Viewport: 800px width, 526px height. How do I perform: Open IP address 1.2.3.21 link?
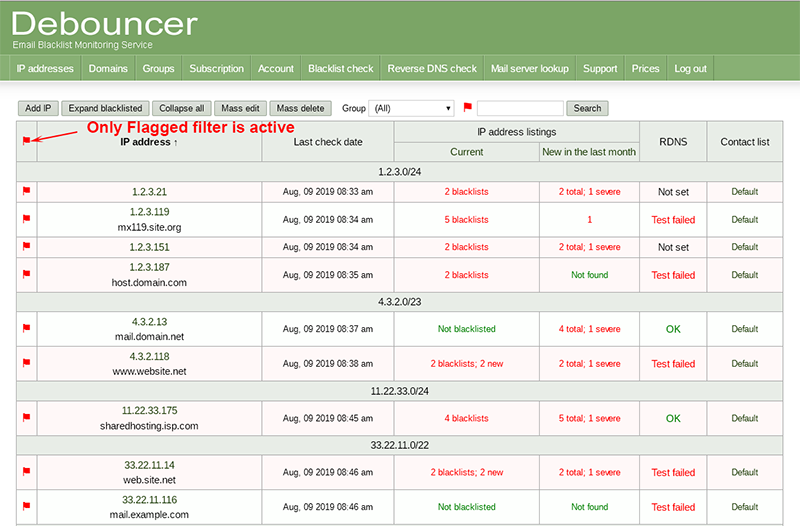[149, 192]
